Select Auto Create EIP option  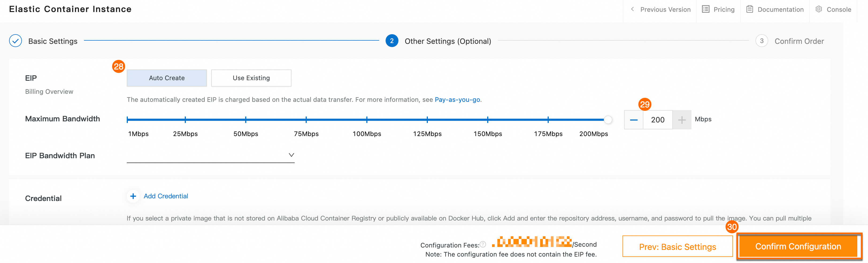click(x=167, y=78)
